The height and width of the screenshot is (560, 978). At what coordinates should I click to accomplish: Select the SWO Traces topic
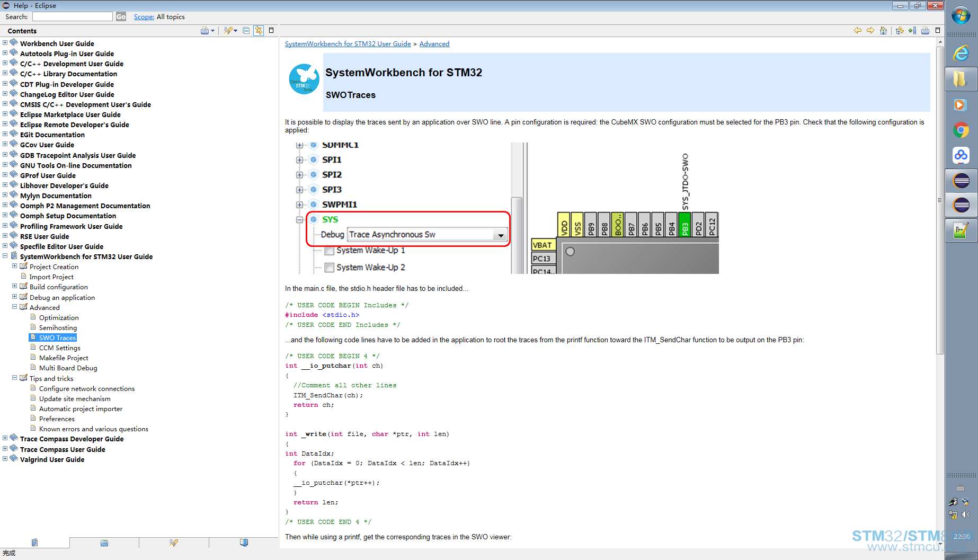[57, 338]
